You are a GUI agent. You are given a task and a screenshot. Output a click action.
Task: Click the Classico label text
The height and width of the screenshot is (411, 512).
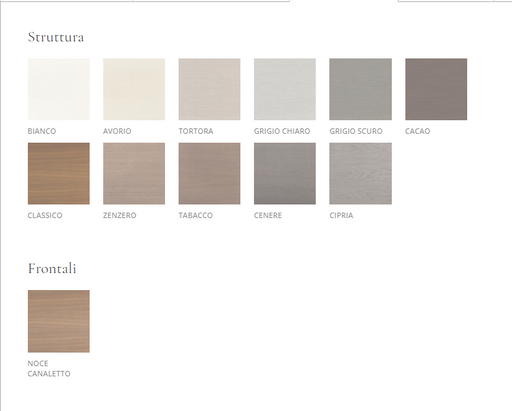pyautogui.click(x=45, y=216)
